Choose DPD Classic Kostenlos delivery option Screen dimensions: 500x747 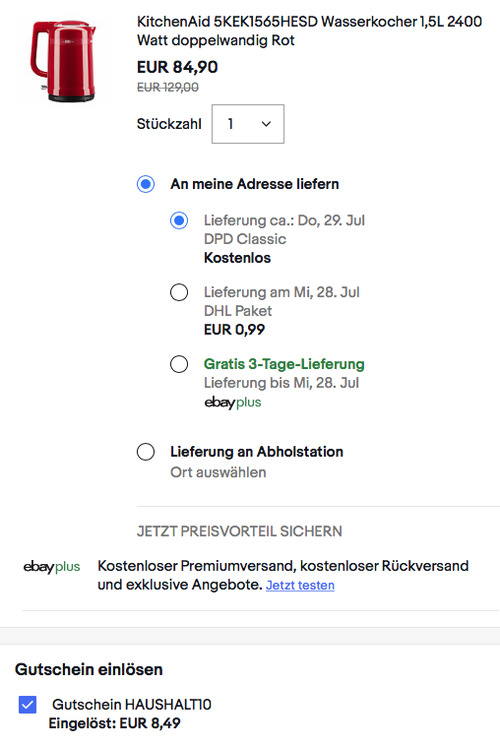pos(179,221)
